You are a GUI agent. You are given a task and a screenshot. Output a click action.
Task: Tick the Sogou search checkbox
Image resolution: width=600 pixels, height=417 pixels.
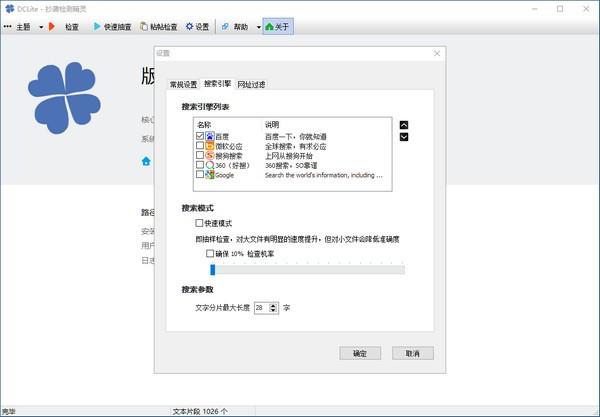point(200,155)
